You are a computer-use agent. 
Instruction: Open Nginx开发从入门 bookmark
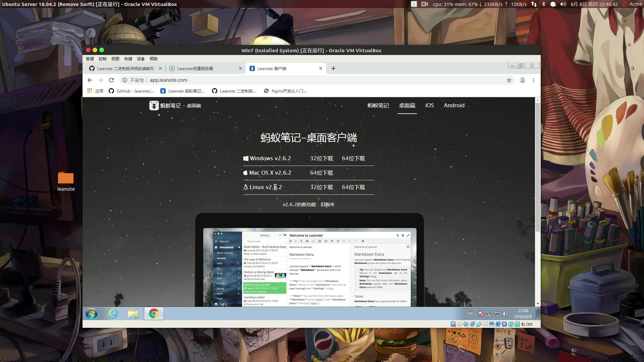285,91
